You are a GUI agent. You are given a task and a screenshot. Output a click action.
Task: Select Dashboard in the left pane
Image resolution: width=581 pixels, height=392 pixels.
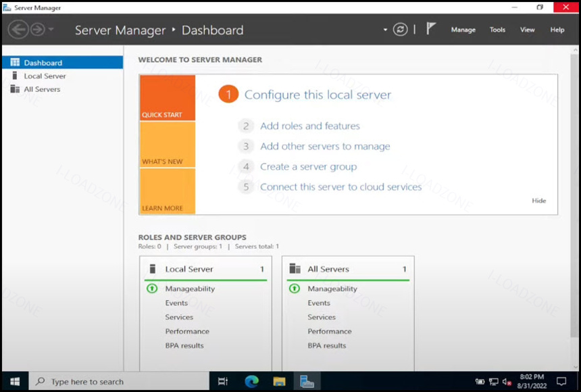[x=63, y=62]
